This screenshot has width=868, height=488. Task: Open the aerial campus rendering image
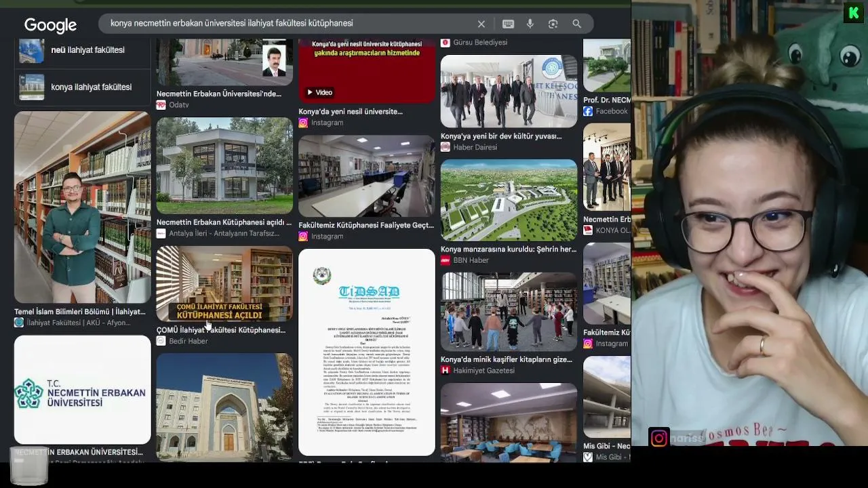tap(509, 200)
